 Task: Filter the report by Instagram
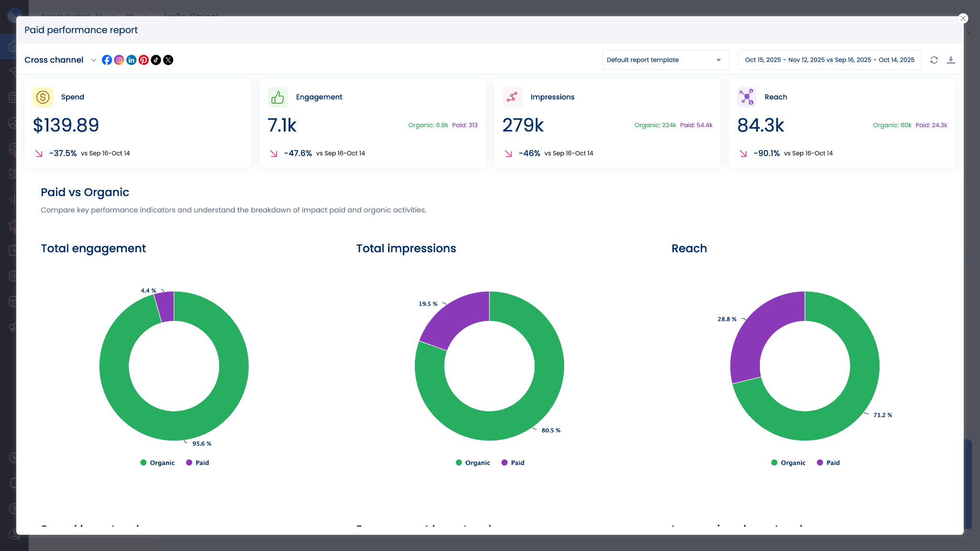[119, 60]
